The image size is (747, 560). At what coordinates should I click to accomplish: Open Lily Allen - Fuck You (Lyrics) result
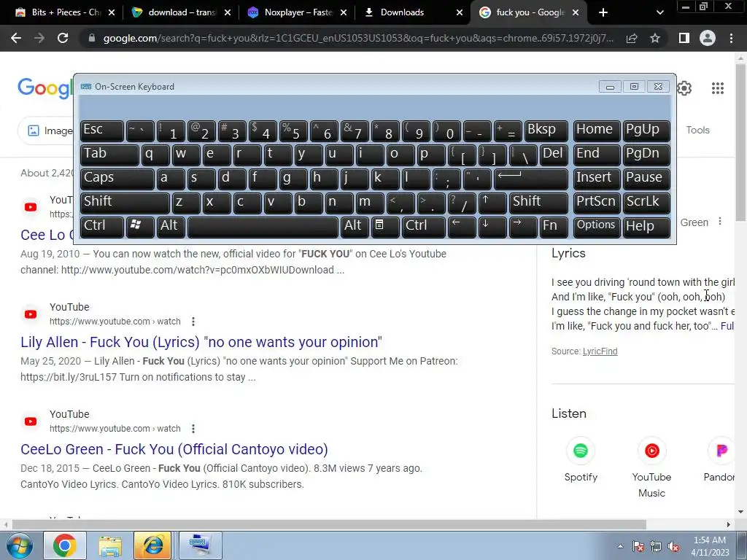pyautogui.click(x=201, y=342)
